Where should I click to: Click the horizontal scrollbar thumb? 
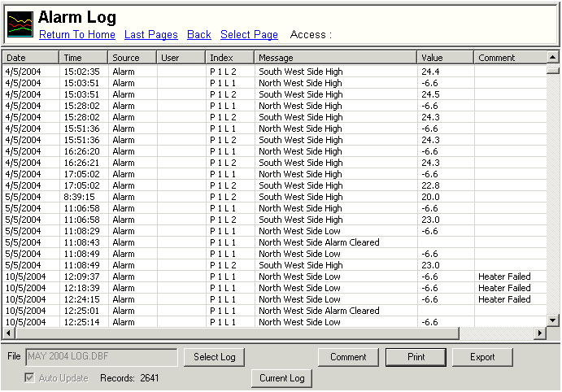click(x=237, y=333)
